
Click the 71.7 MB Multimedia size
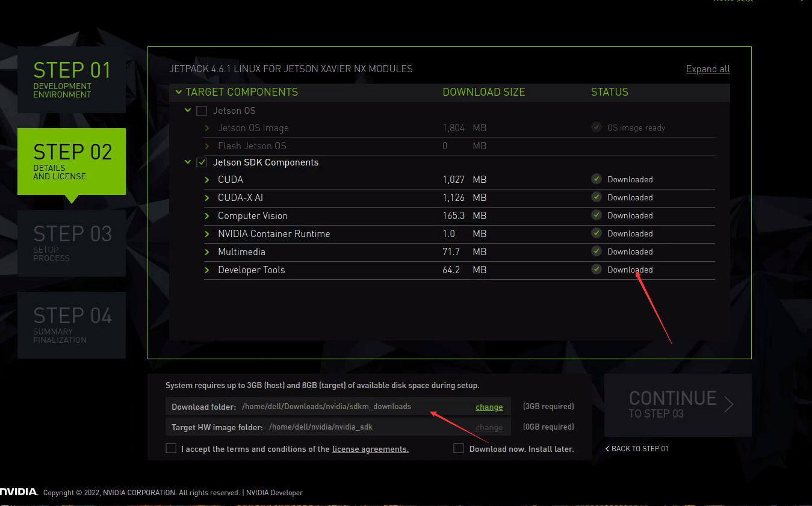pyautogui.click(x=464, y=252)
